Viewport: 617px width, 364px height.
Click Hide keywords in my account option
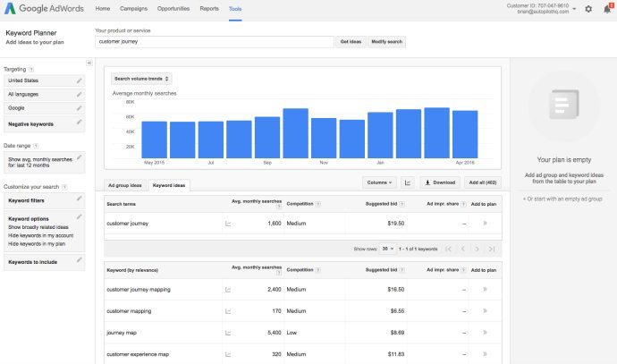[41, 236]
